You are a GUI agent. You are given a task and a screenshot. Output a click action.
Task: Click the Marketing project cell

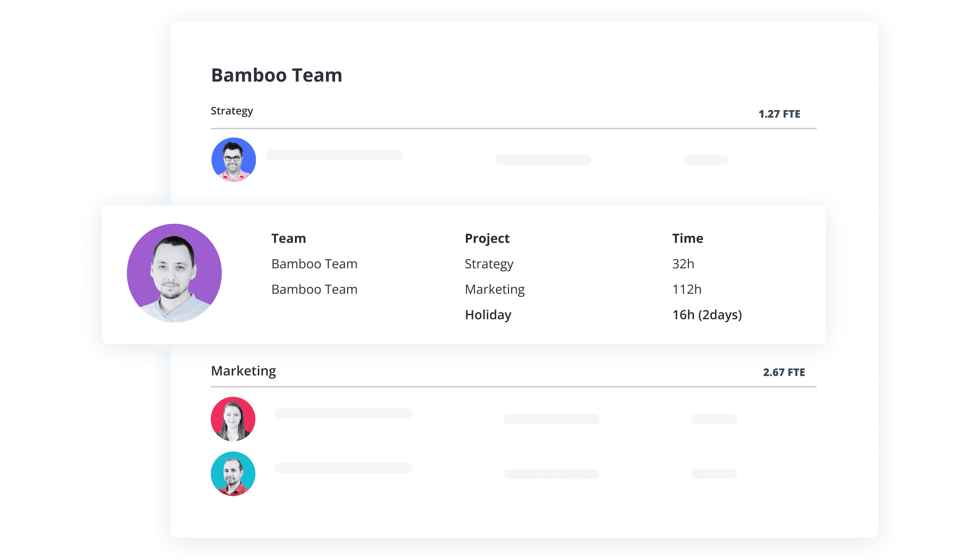[495, 290]
